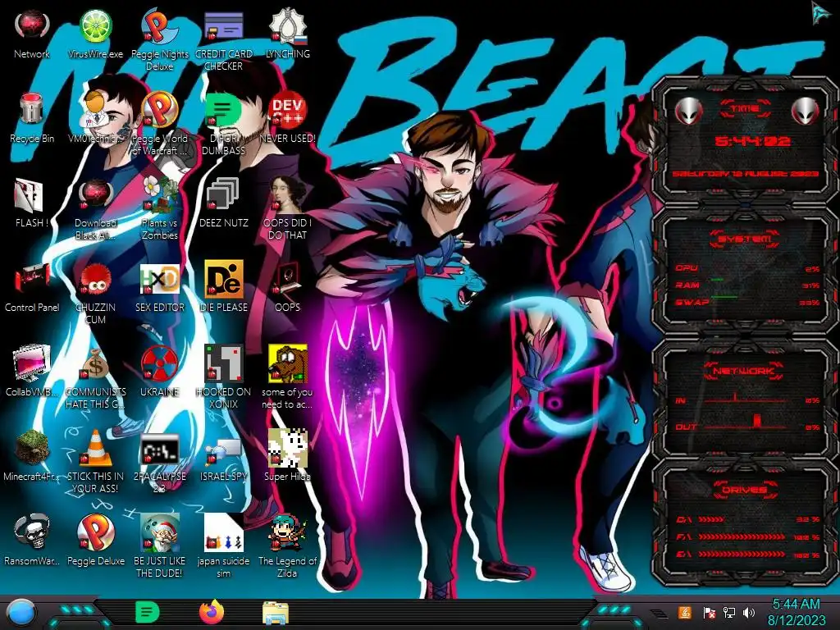
Task: Click the right alien head on TIME widget
Action: tap(806, 111)
